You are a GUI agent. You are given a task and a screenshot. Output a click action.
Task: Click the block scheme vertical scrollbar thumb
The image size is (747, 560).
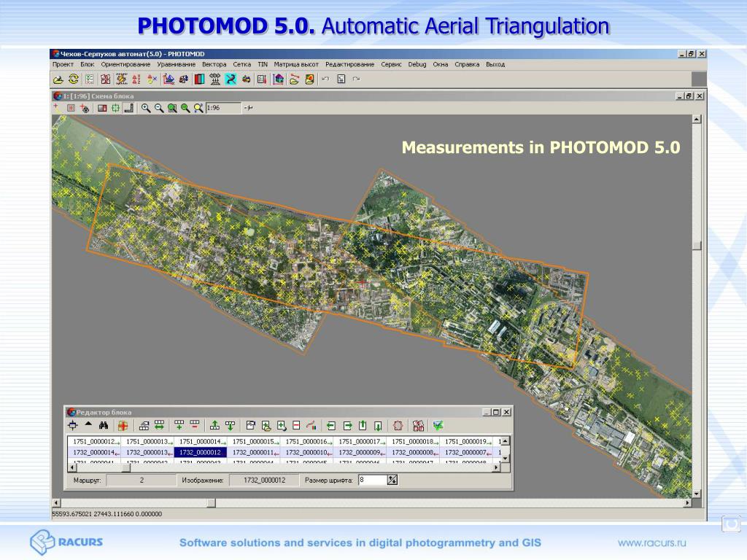(x=697, y=246)
